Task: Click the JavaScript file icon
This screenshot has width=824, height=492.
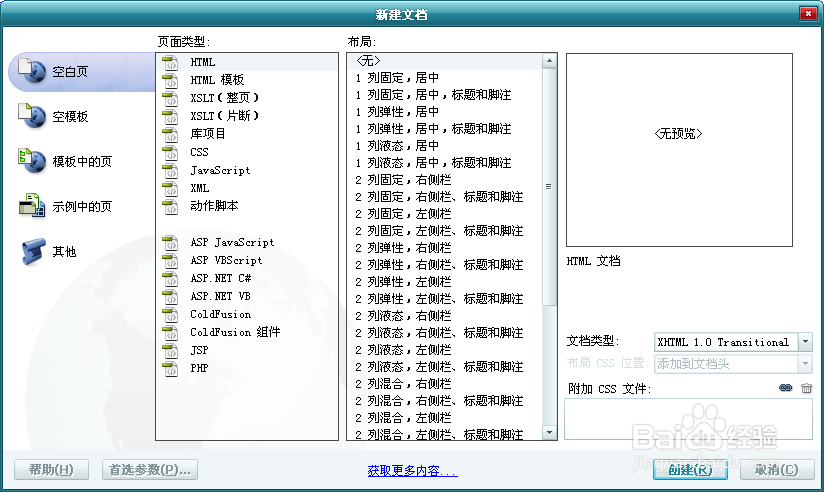Action: [170, 171]
